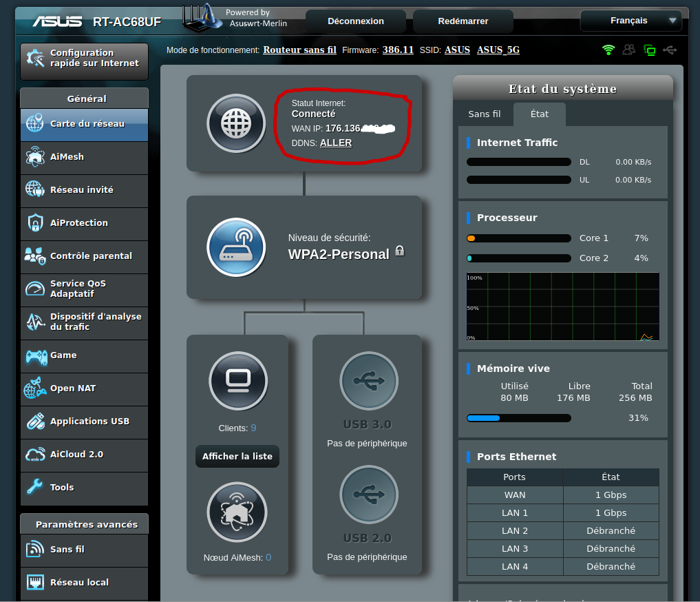Screen dimensions: 700x602
Task: Click the Game controller icon
Action: coord(36,356)
